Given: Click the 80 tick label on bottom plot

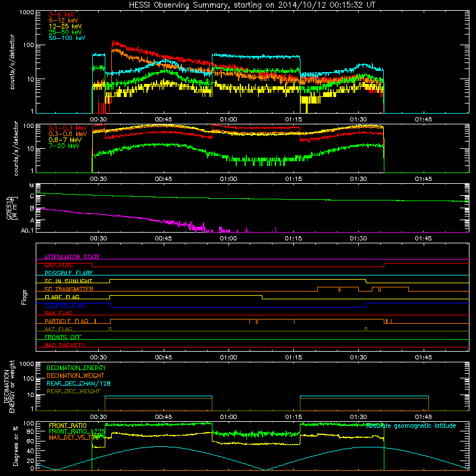Looking at the screenshot, I should pyautogui.click(x=30, y=431).
